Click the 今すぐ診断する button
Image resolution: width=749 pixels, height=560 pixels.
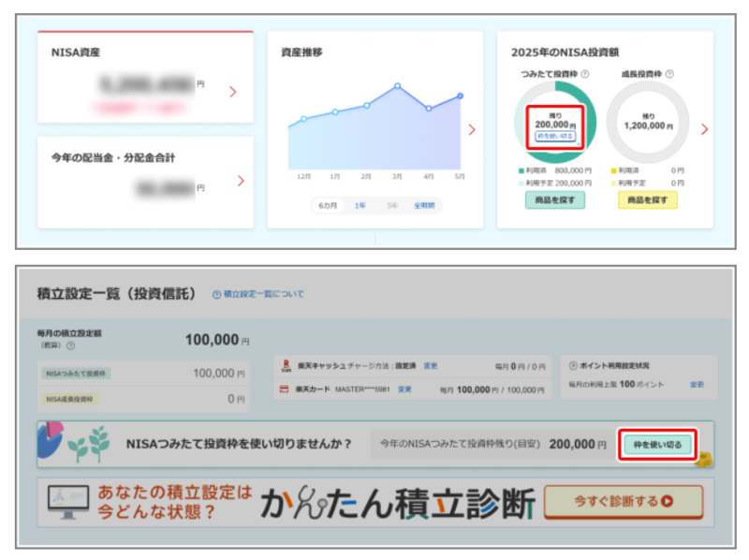624,501
